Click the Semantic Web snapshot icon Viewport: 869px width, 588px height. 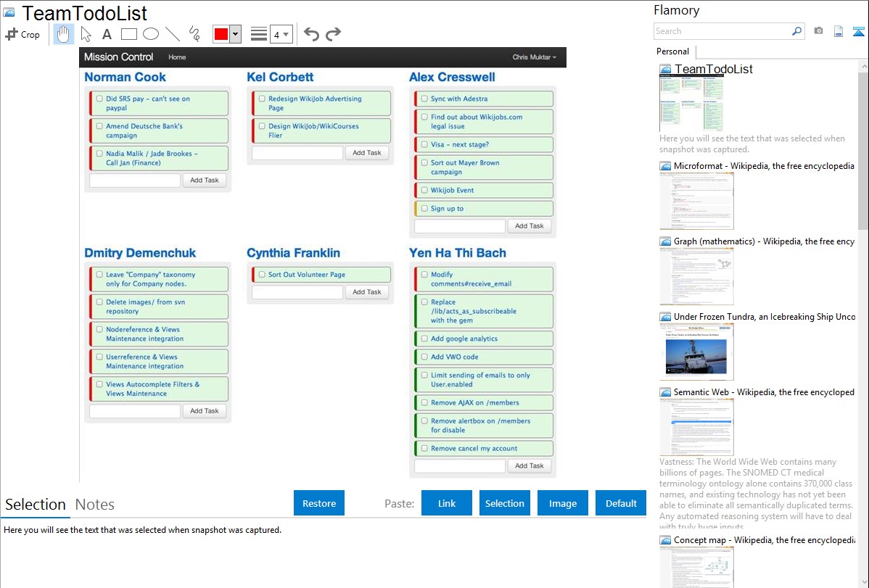[665, 392]
